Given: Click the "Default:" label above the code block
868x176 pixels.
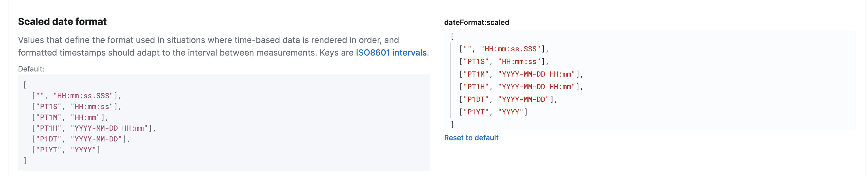Looking at the screenshot, I should pos(31,69).
